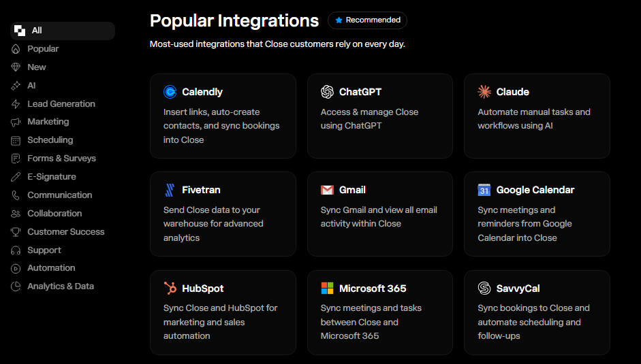
Task: Click the Communication phone icon
Action: [x=16, y=195]
